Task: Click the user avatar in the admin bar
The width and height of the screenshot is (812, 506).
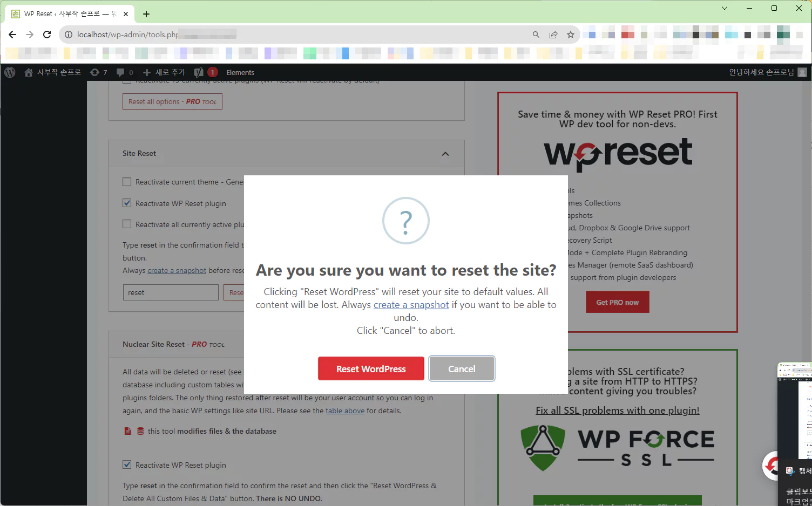Action: (x=802, y=72)
